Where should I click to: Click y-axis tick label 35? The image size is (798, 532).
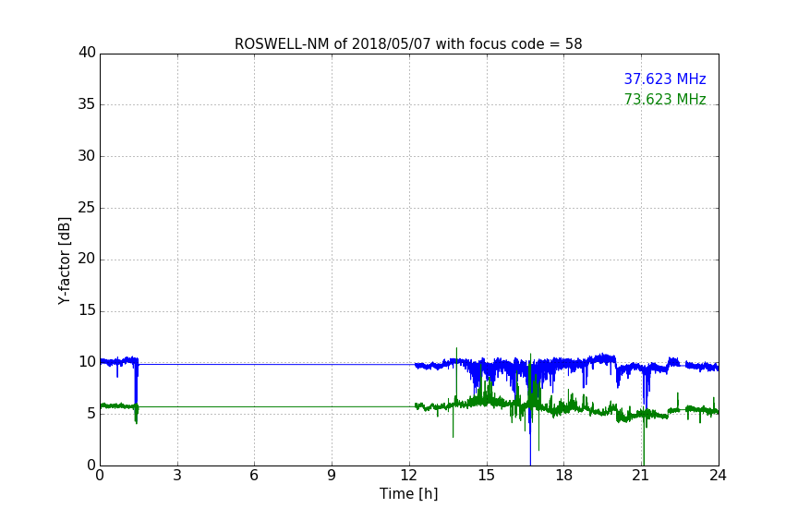87,104
